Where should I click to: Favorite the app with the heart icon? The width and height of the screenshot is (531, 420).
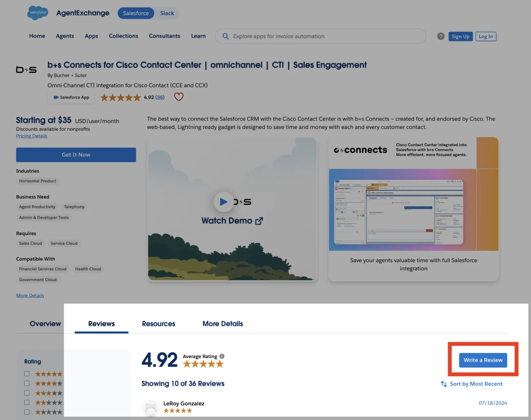(x=179, y=97)
